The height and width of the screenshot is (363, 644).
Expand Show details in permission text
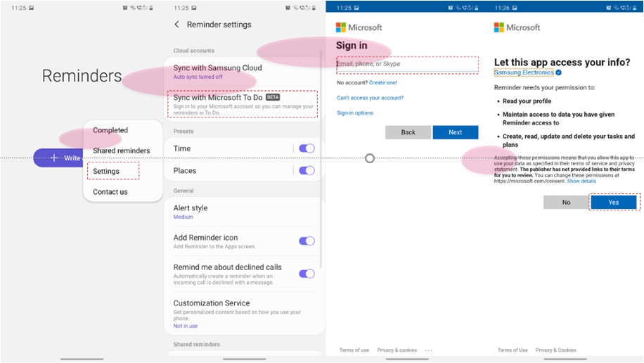pos(581,181)
